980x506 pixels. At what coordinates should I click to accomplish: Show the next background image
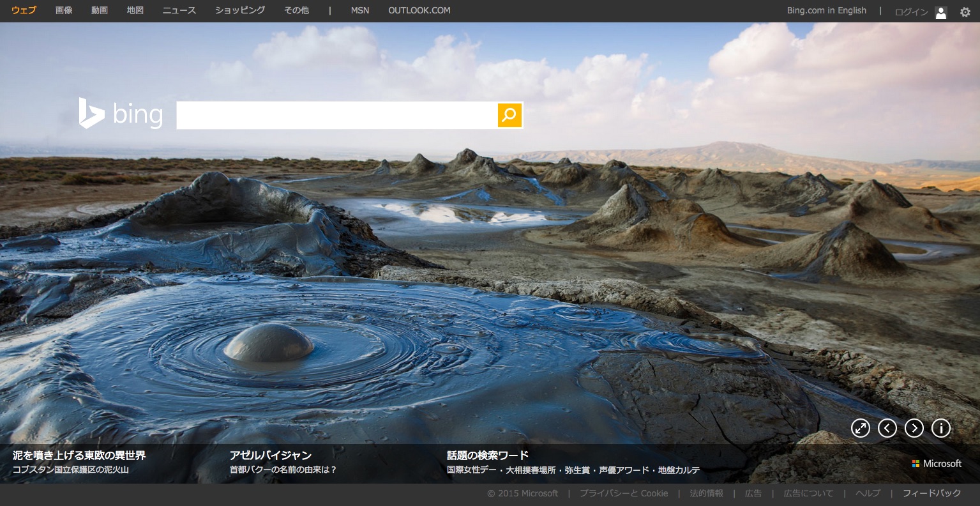coord(914,428)
